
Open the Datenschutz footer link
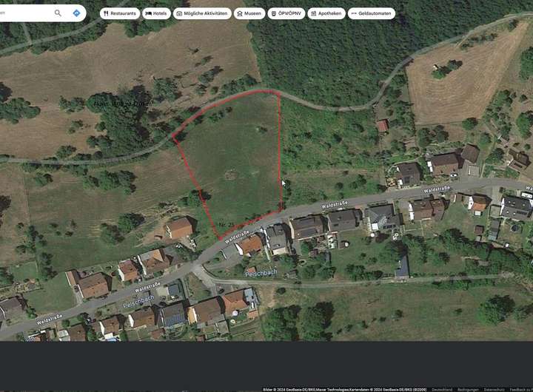[x=494, y=390]
